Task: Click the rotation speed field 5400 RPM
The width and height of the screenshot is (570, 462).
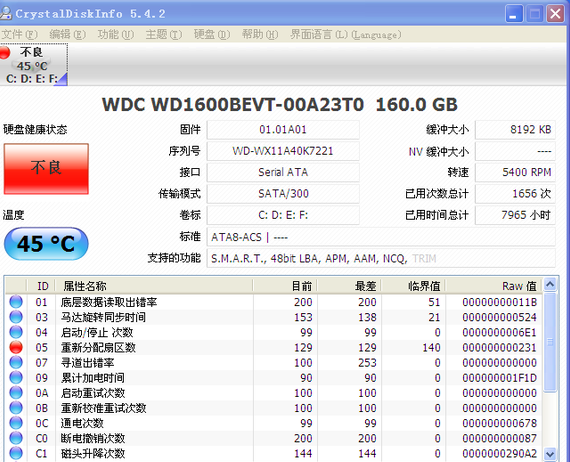Action: tap(515, 172)
